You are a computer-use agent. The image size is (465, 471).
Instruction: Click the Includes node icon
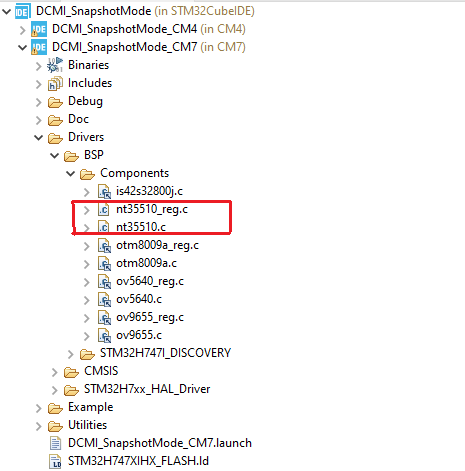pyautogui.click(x=55, y=83)
